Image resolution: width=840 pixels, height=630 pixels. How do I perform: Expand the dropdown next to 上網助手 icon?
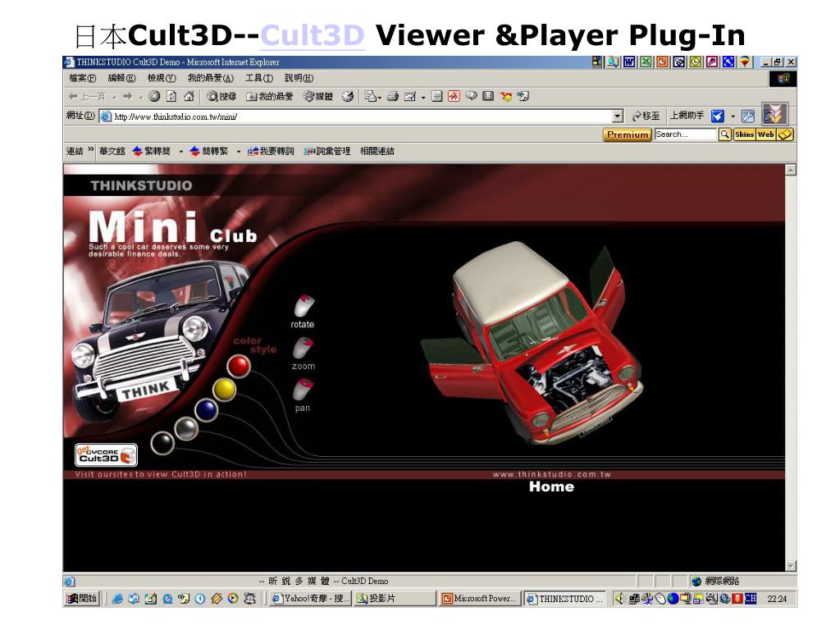(x=733, y=116)
